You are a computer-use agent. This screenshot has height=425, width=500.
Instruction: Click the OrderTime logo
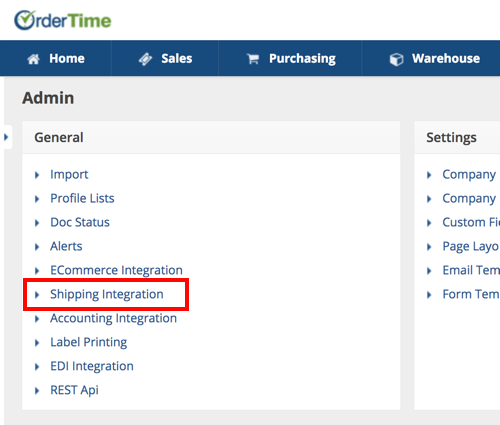[62, 21]
